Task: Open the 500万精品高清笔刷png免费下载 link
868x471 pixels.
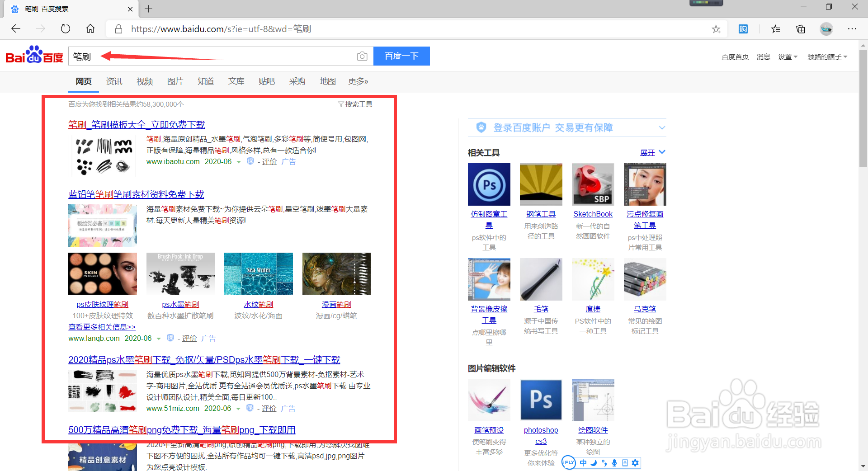Action: tap(181, 430)
